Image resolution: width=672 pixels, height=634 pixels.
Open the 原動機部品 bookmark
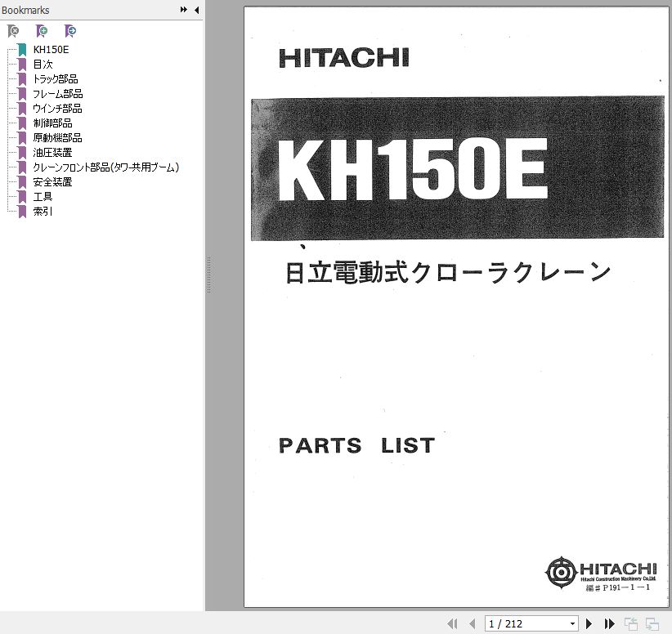coord(57,137)
